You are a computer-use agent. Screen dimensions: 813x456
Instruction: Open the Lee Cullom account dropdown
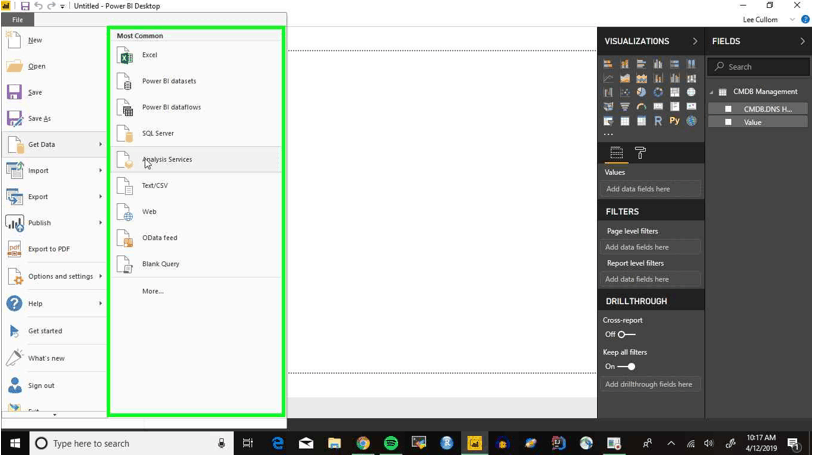(x=792, y=20)
